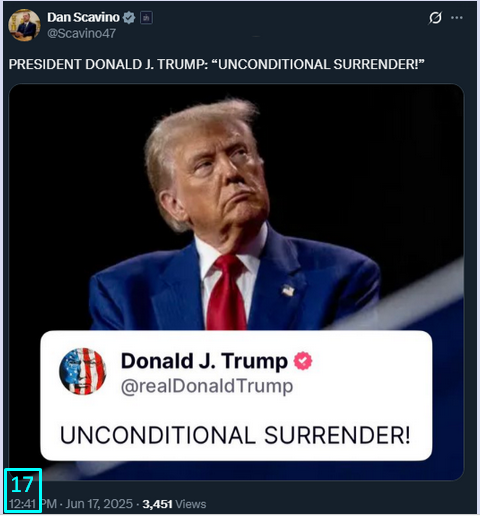The image size is (480, 516).
Task: Visit the @Scavino47 handle
Action: click(81, 33)
